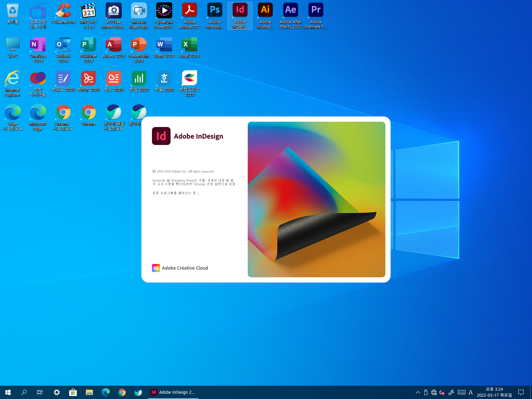
Task: Select the Chrome 시크릿모드 desktop icon
Action: click(x=63, y=118)
